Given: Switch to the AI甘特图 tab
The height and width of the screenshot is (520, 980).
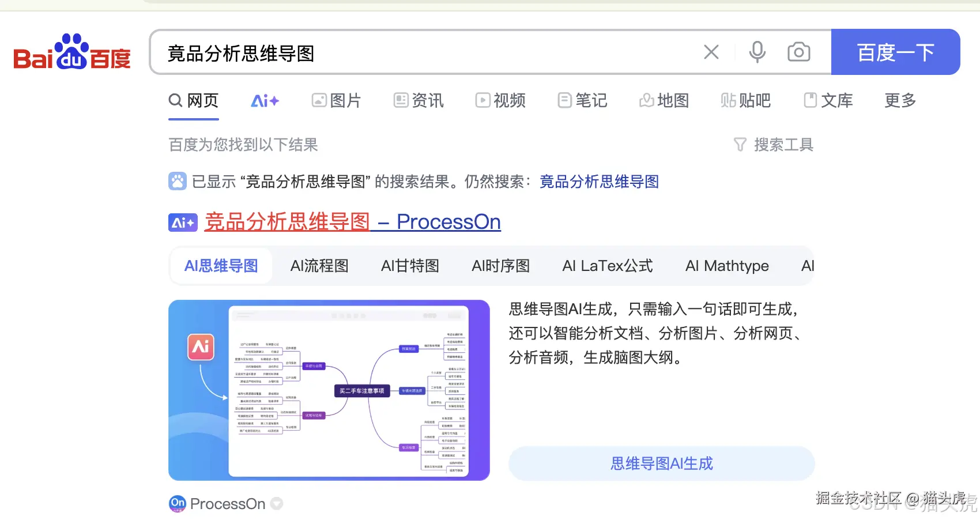Looking at the screenshot, I should (x=410, y=266).
